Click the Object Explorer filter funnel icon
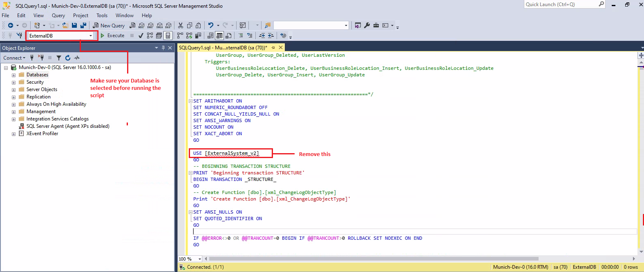The width and height of the screenshot is (644, 272). (59, 58)
